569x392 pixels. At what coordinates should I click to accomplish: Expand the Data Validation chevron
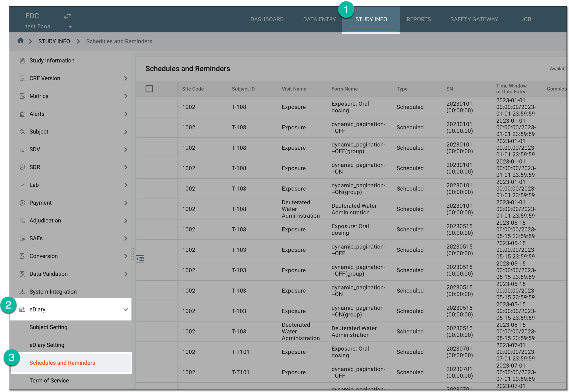(126, 274)
